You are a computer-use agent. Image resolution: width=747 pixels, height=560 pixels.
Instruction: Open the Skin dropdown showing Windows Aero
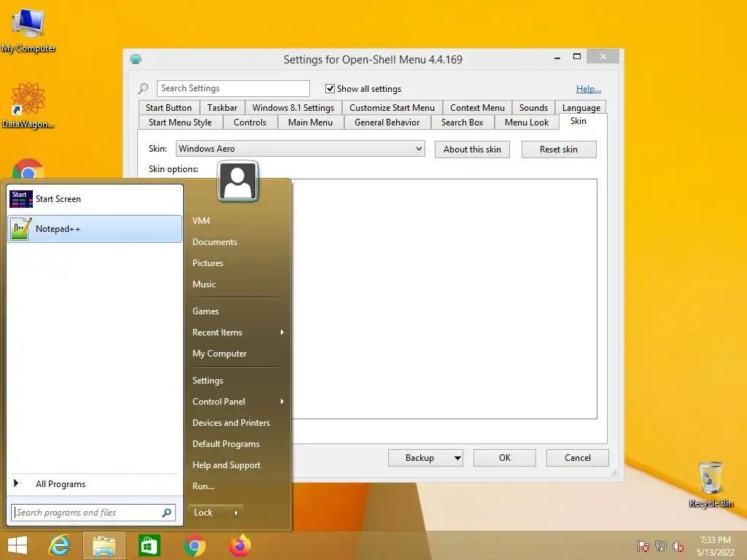coord(300,149)
